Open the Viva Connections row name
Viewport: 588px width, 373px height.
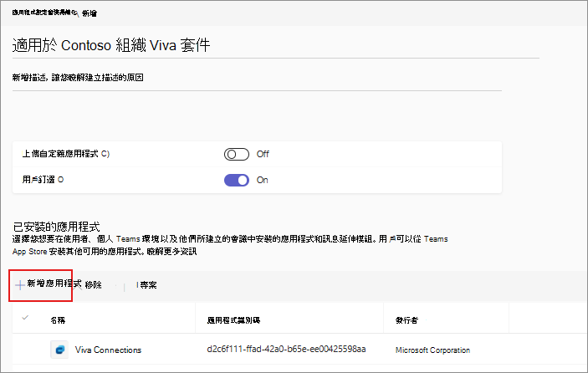pos(108,350)
